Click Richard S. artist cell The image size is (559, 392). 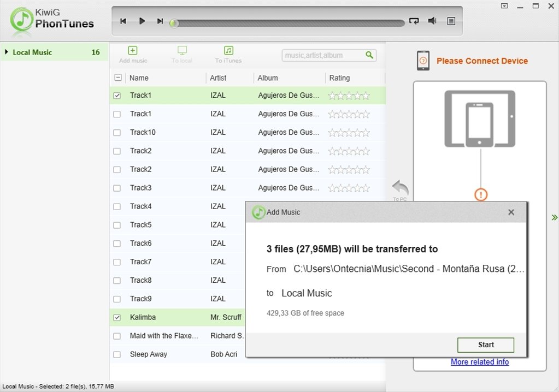227,336
